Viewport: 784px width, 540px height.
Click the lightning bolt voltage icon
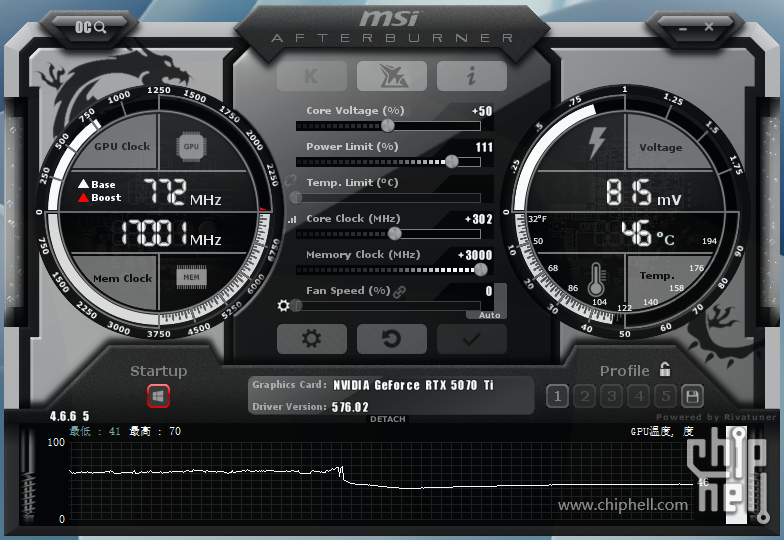[x=597, y=143]
